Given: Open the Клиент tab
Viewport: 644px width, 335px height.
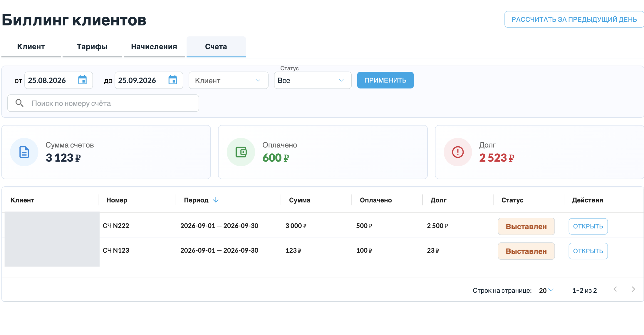Looking at the screenshot, I should click(31, 47).
